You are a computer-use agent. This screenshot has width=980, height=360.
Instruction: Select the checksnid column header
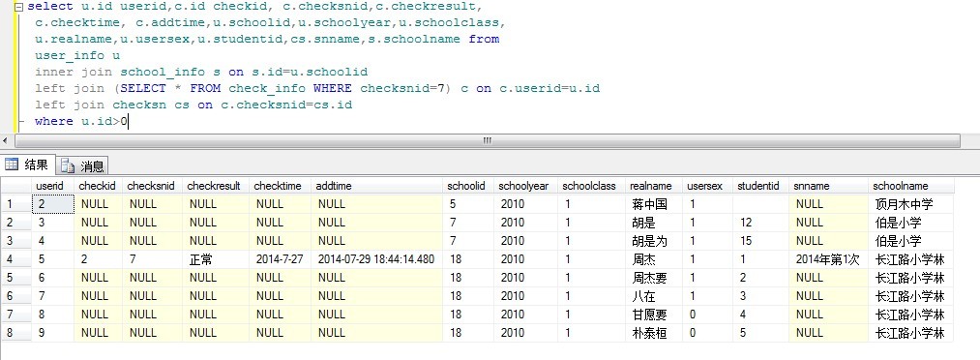pos(153,186)
